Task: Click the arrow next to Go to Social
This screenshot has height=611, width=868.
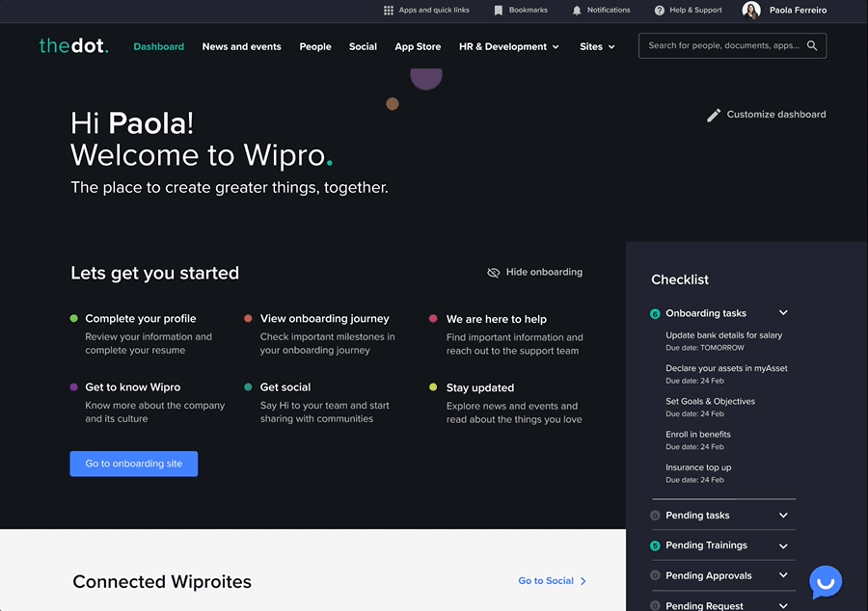Action: pyautogui.click(x=583, y=581)
